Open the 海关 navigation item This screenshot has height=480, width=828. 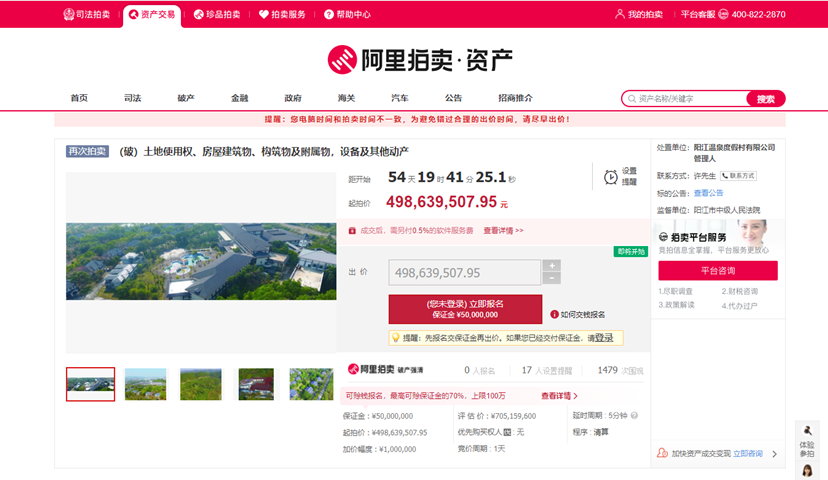tap(346, 98)
